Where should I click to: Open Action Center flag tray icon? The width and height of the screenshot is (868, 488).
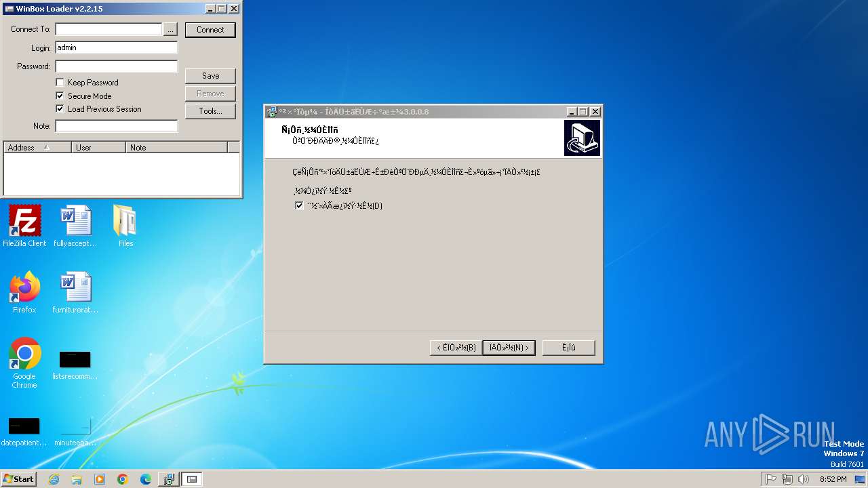pyautogui.click(x=771, y=479)
